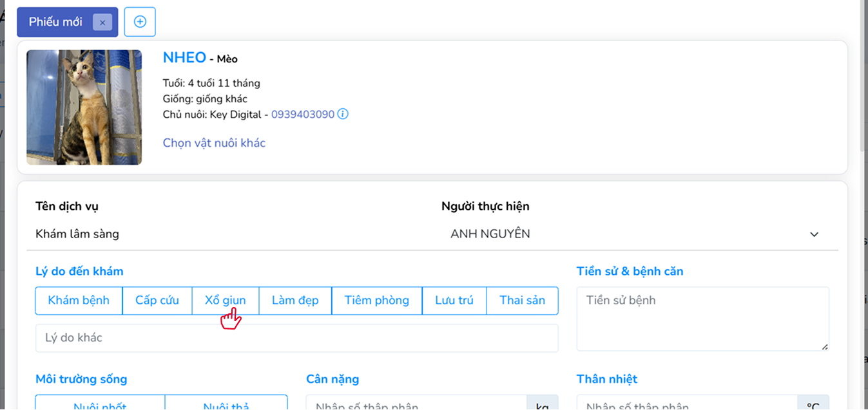Choose Thai sản as the visit reason
This screenshot has height=410, width=868.
[x=522, y=300]
